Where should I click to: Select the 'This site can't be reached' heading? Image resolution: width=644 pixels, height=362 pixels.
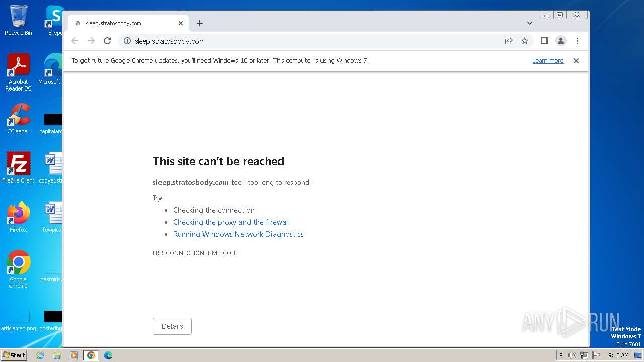(x=218, y=161)
